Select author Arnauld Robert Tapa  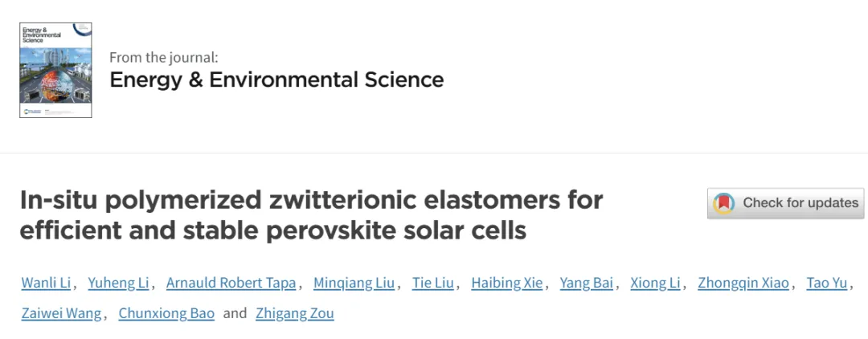click(x=232, y=283)
